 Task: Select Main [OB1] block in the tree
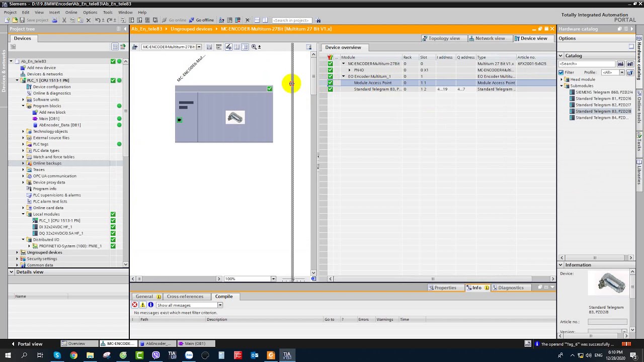49,119
